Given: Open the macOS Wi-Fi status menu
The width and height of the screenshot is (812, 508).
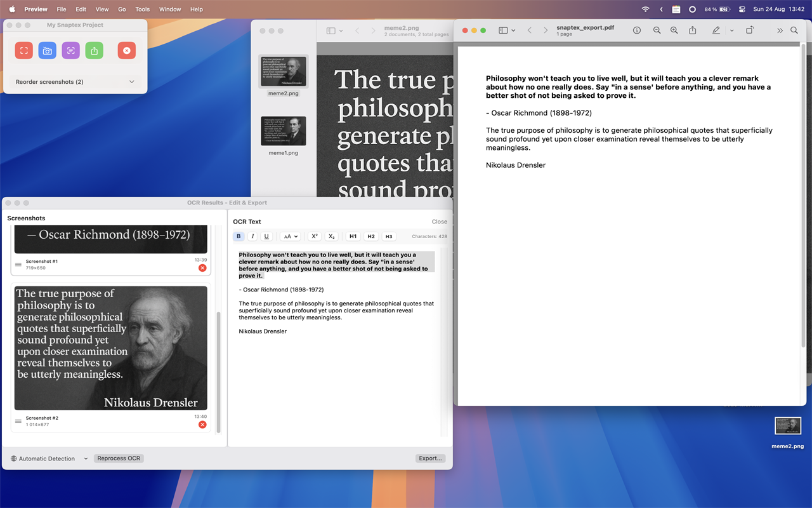Looking at the screenshot, I should point(645,10).
